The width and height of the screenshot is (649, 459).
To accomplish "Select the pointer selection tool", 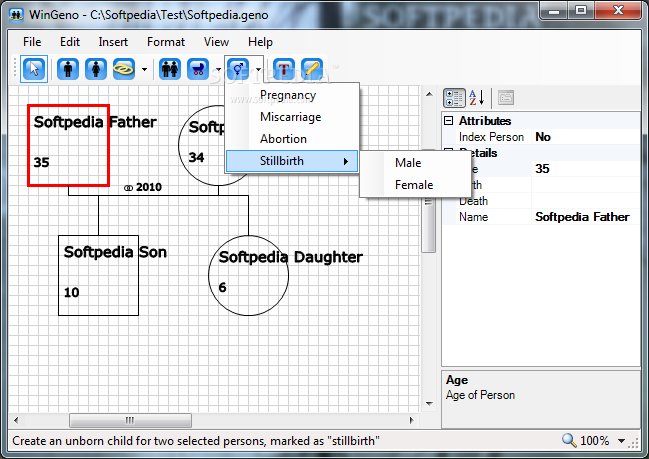I will coord(34,69).
